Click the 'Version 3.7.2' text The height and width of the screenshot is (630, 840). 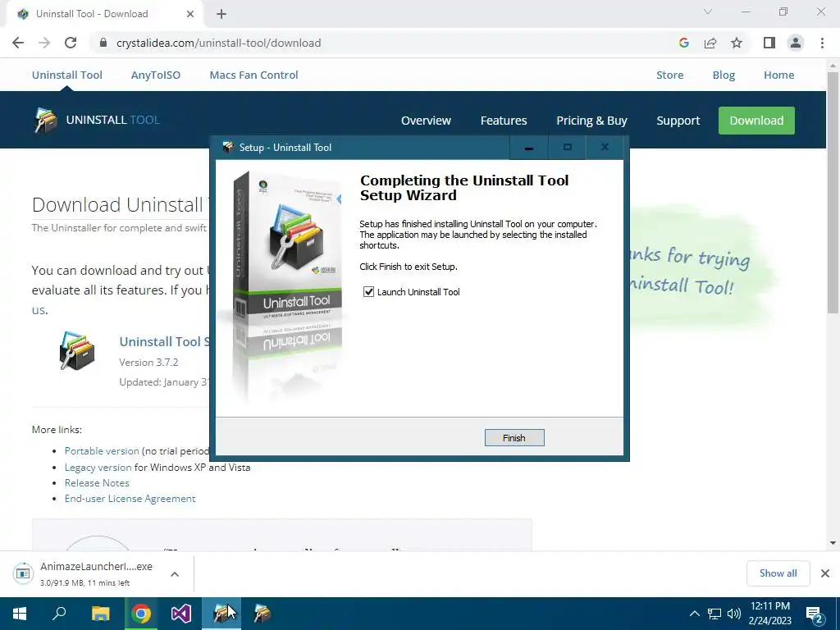tap(149, 362)
